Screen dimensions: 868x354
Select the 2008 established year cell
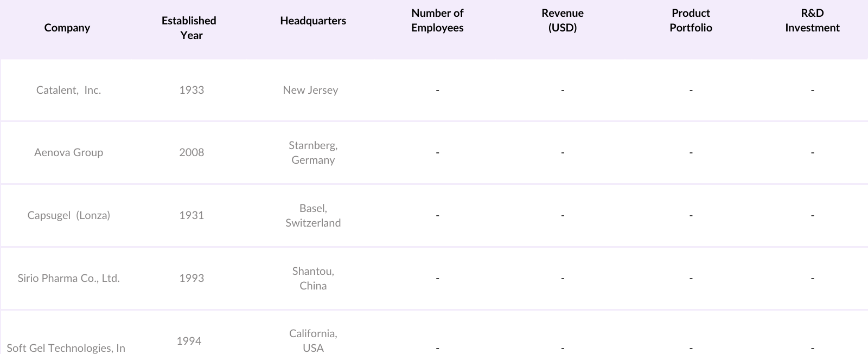point(192,152)
